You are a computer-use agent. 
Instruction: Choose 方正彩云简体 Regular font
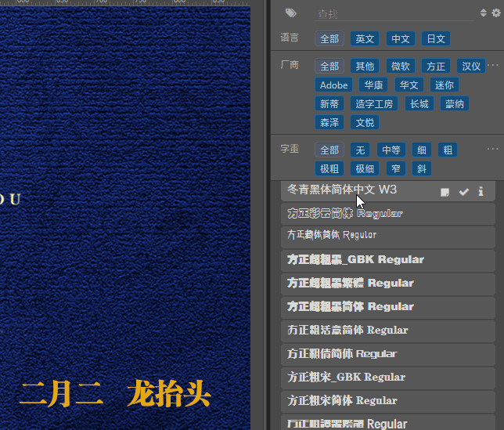pyautogui.click(x=388, y=214)
